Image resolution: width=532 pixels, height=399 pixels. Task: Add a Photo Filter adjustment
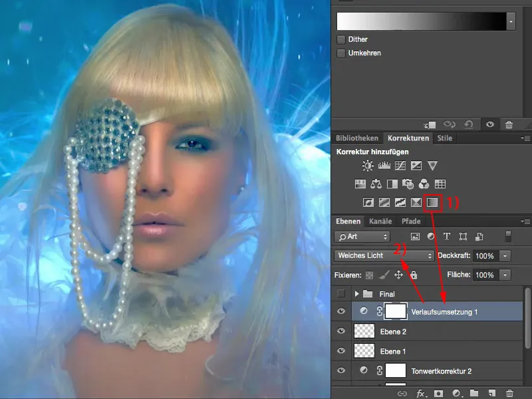(x=408, y=184)
